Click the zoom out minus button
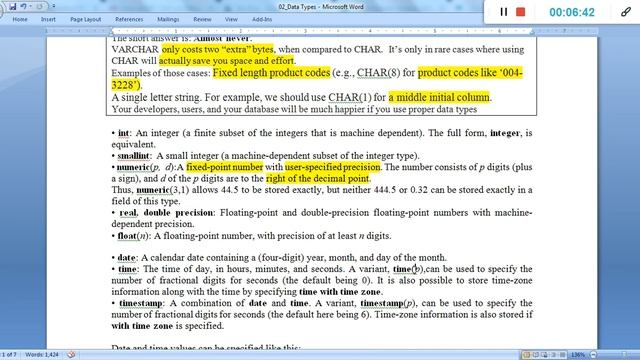This screenshot has height=360, width=640. click(x=593, y=355)
